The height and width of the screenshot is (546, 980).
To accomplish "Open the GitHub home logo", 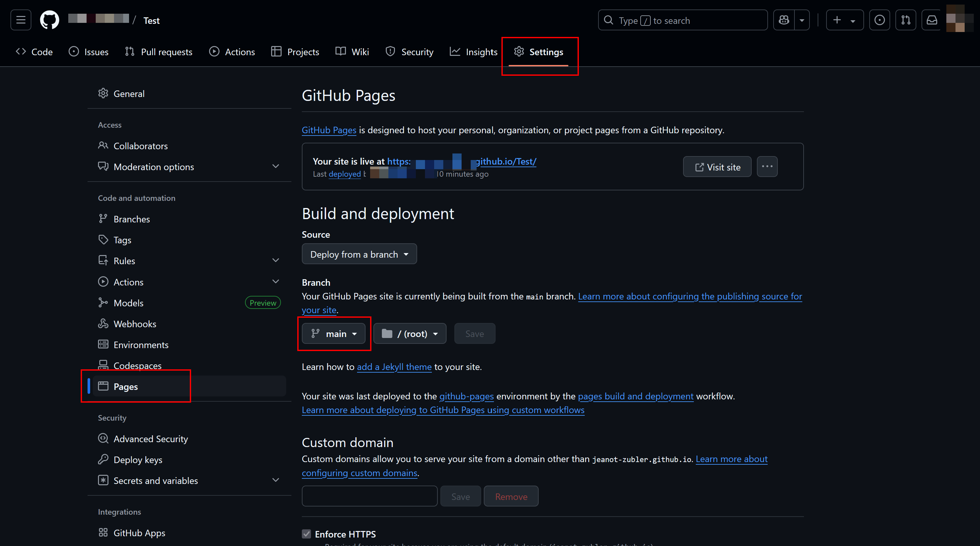I will click(x=49, y=20).
